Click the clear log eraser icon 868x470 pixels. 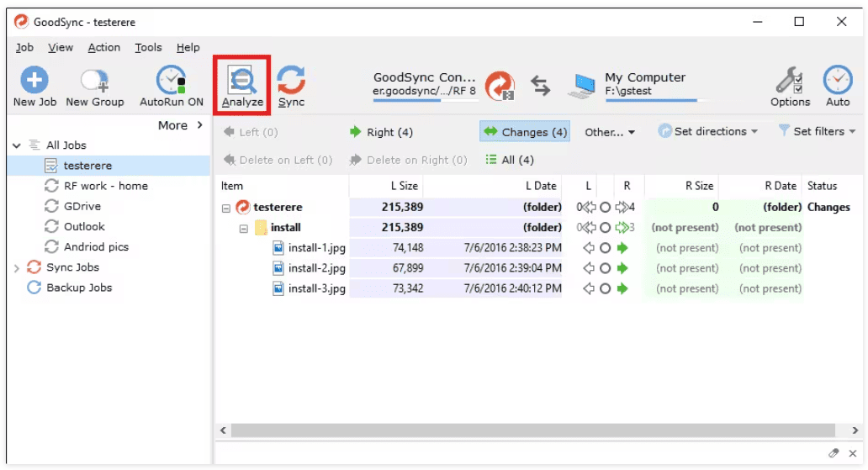tap(834, 453)
